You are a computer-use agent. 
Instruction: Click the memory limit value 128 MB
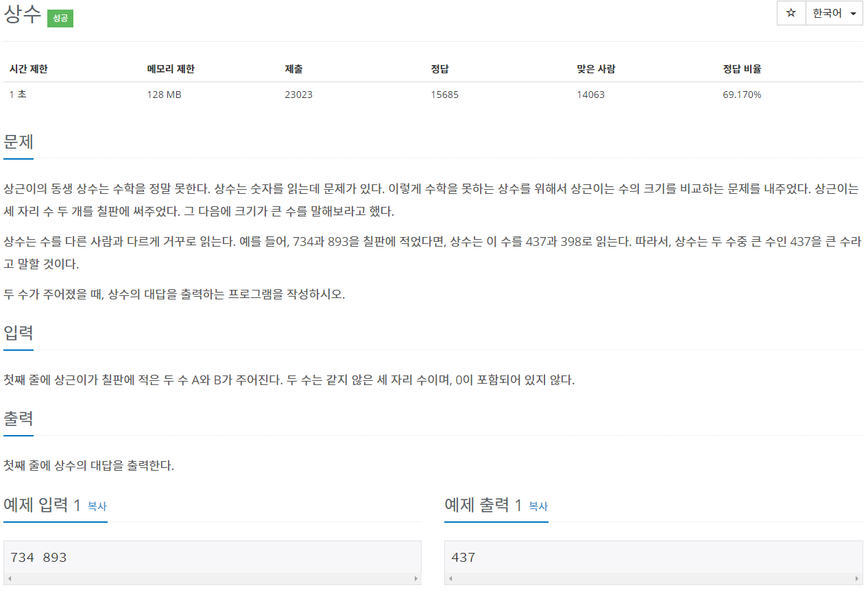[164, 95]
